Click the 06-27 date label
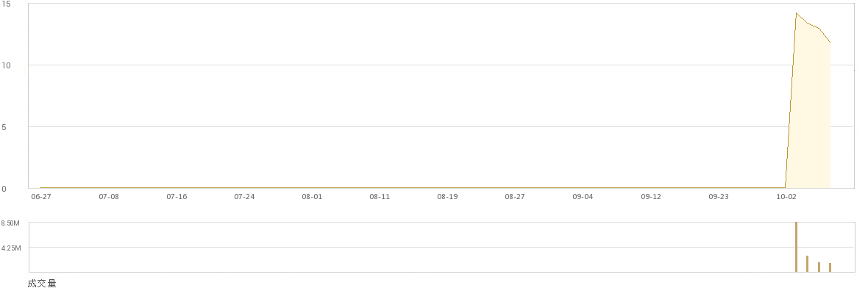This screenshot has height=288, width=868. (x=41, y=196)
